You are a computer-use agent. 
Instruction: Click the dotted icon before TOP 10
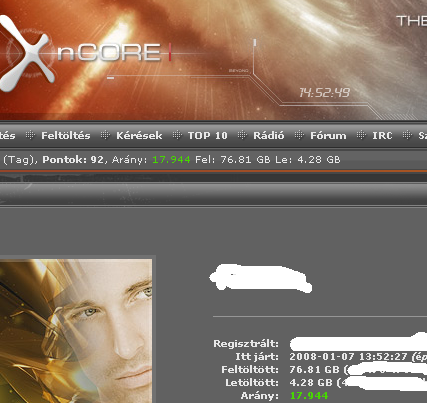coord(177,135)
